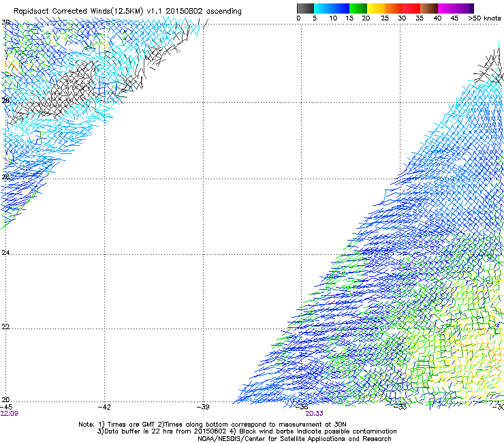
Task: Click the note line starting 'Note: 1) Times are GMT'
Action: 212,425
